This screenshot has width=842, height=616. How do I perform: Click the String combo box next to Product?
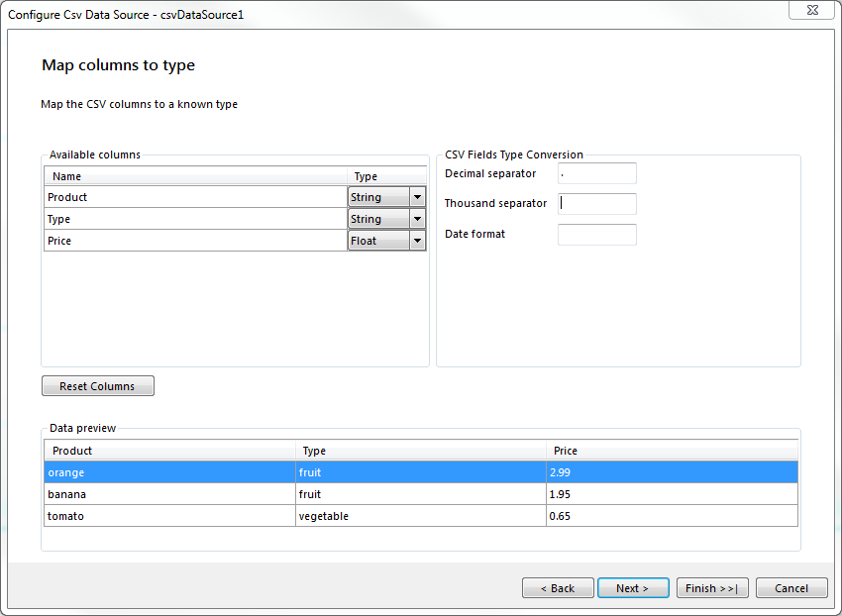[381, 196]
